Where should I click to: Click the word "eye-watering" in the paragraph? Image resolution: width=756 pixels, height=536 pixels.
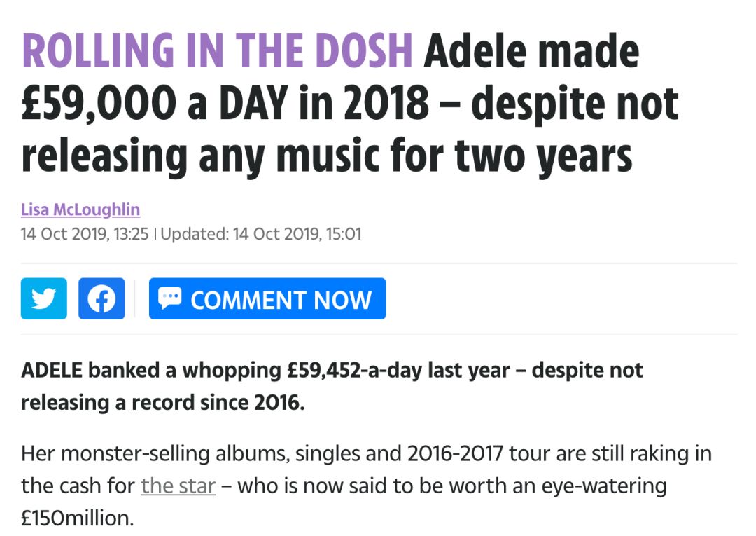pos(604,486)
